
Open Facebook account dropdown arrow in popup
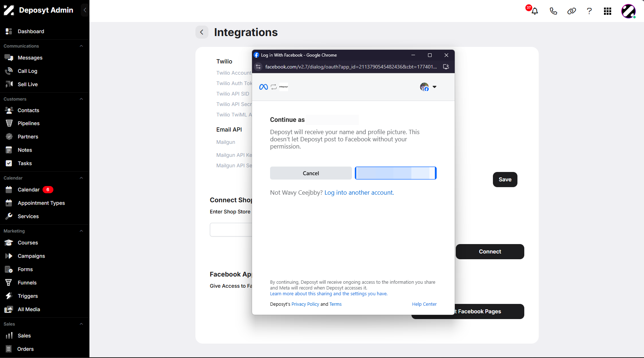[x=435, y=87]
